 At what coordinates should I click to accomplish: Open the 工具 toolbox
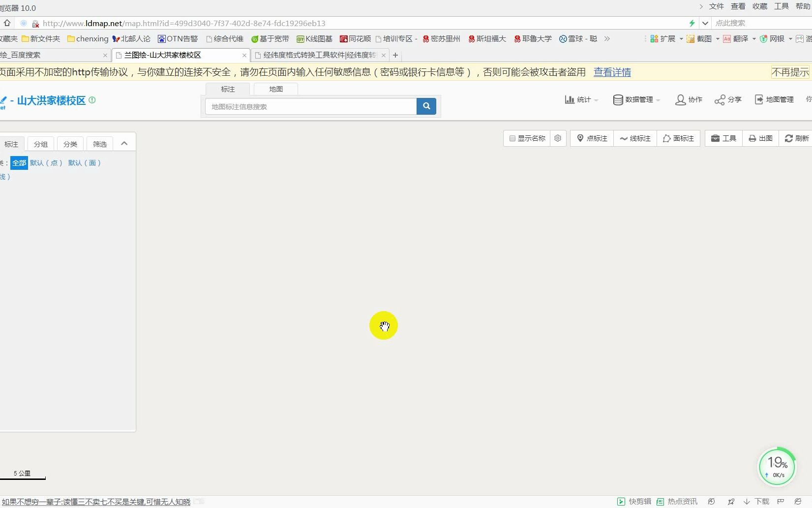pyautogui.click(x=723, y=138)
